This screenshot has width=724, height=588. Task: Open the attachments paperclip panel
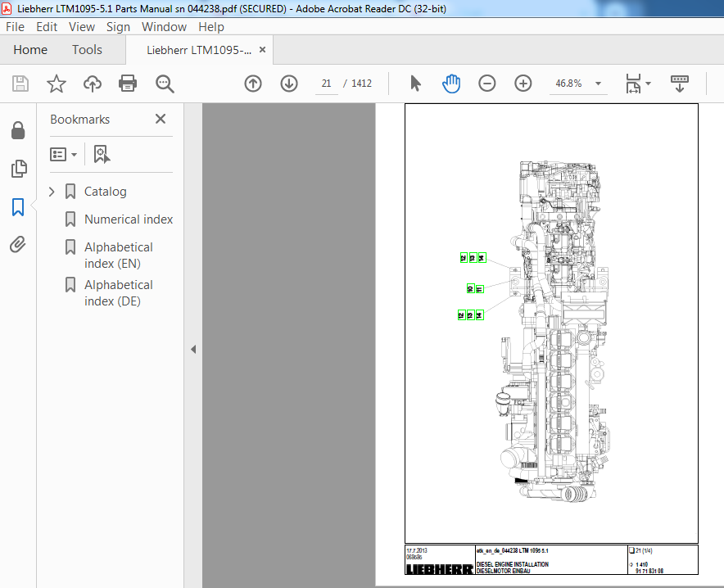tap(18, 245)
